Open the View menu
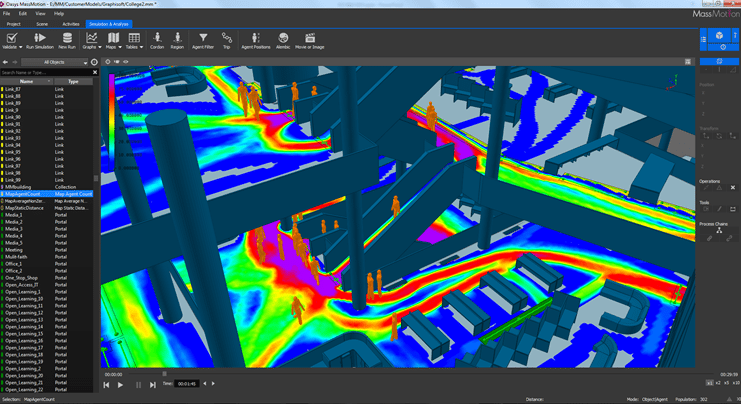The image size is (741, 404). [40, 13]
